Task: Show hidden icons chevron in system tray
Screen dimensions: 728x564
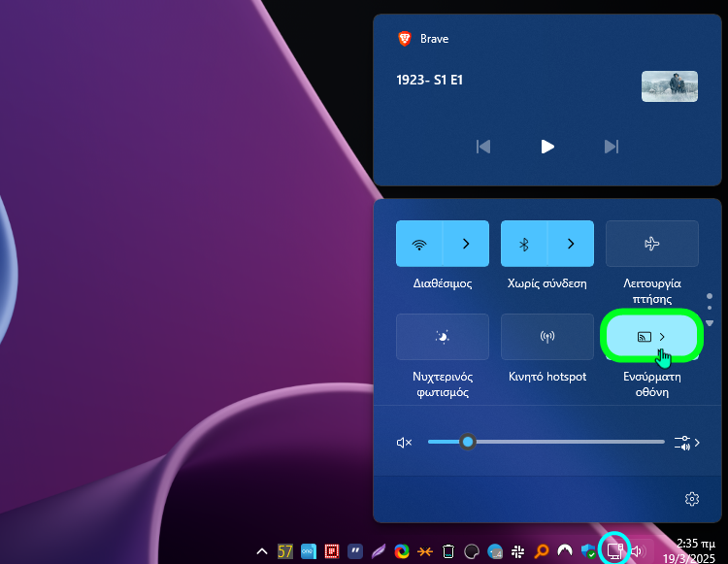Action: point(262,551)
